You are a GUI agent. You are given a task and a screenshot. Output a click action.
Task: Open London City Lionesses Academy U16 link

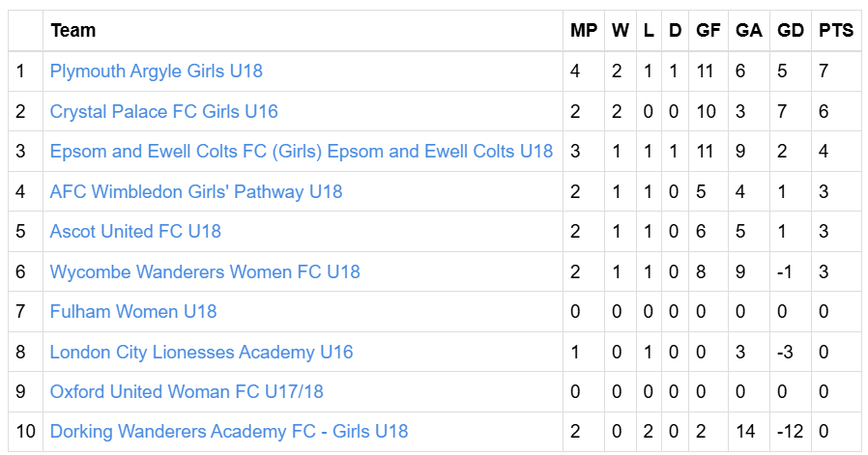(x=201, y=352)
